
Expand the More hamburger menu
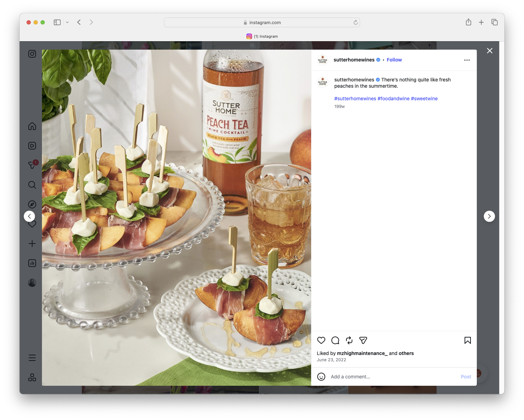pos(32,357)
